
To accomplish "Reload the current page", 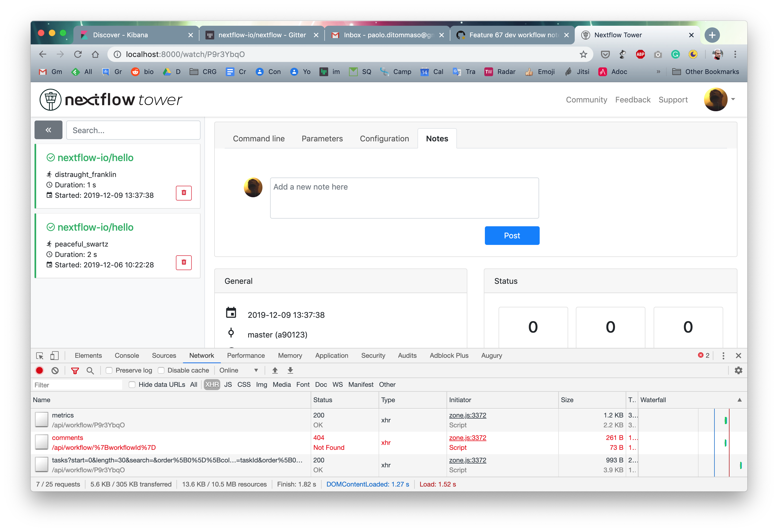I will coord(78,54).
